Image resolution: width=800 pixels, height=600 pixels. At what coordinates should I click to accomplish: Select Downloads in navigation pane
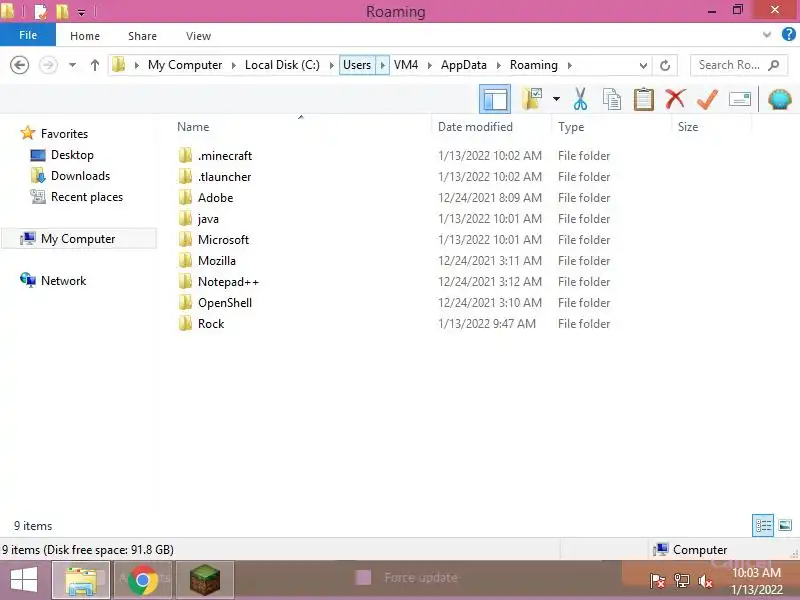(x=80, y=176)
